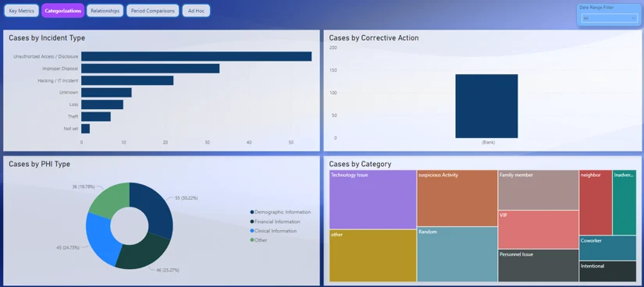Click the 46 (25.27%) data label
Image resolution: width=644 pixels, height=287 pixels.
pyautogui.click(x=168, y=270)
